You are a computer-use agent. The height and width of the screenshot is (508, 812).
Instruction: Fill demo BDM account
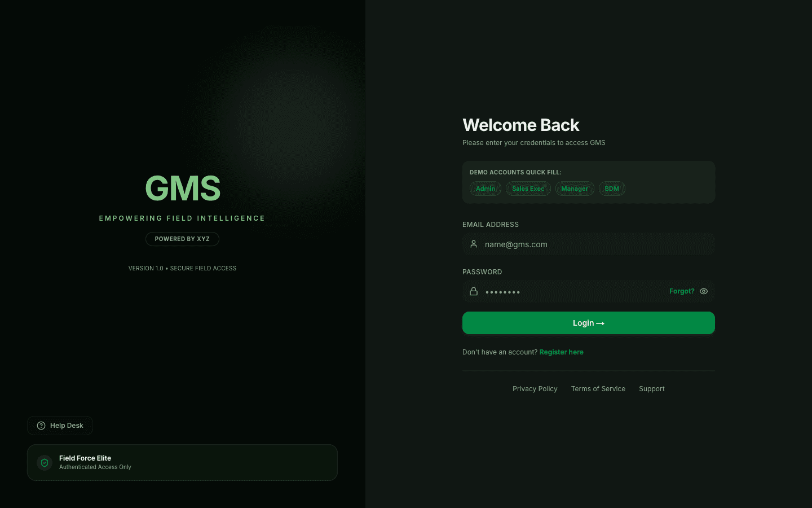[x=612, y=189]
